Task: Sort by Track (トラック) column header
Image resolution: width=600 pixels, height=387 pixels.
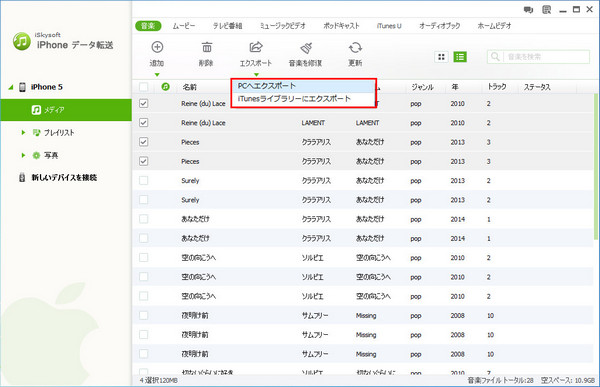Action: (497, 87)
